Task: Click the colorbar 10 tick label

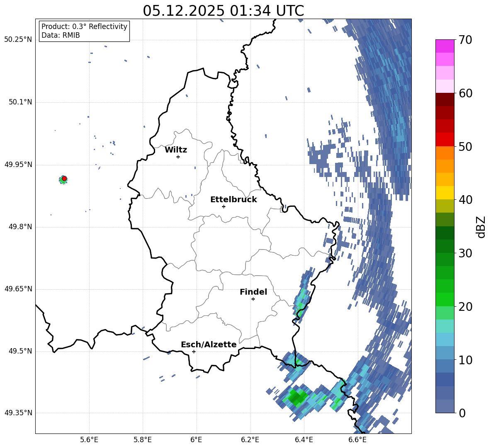Action: [x=465, y=360]
